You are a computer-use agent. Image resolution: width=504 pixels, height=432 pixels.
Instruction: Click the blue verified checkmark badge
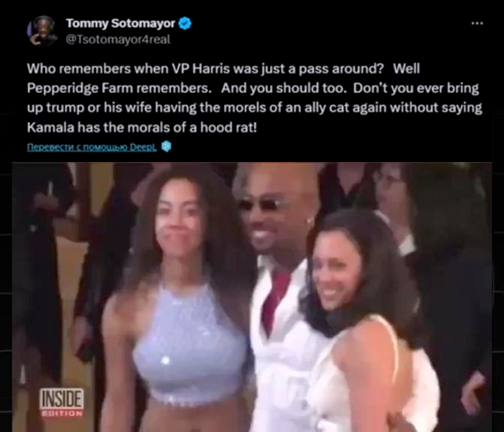tap(184, 23)
